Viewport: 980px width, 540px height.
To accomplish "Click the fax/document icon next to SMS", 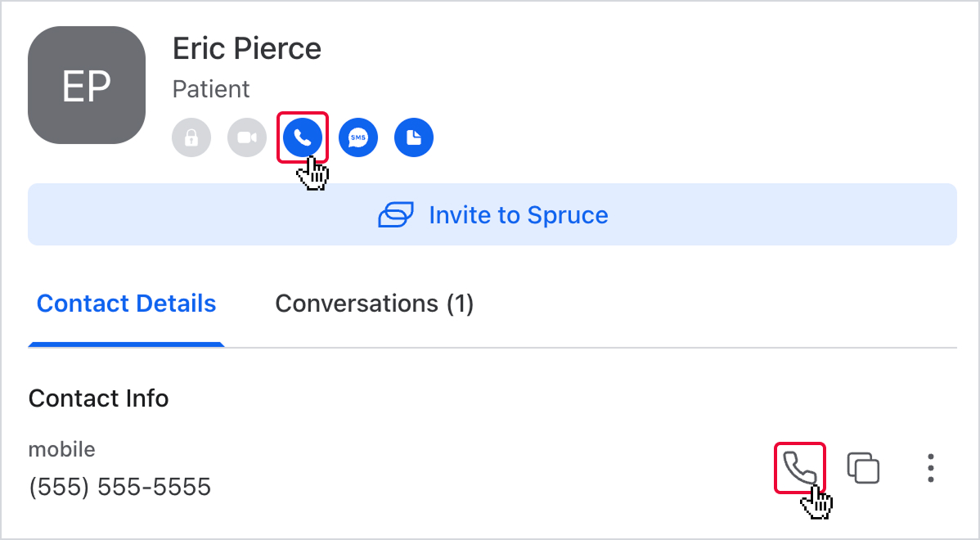I will tap(414, 137).
